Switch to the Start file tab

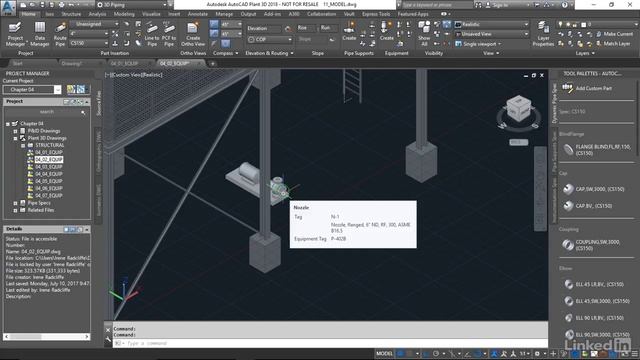(18, 64)
